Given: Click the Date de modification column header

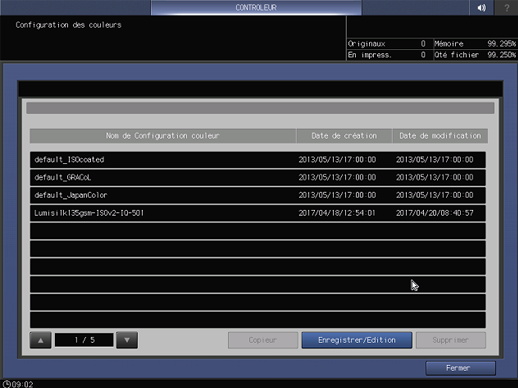Looking at the screenshot, I should click(440, 136).
